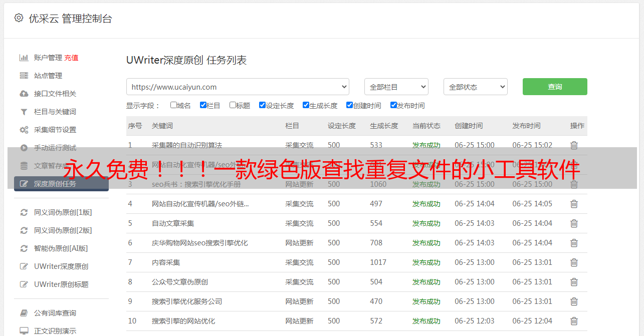Delete task 10 搜索引擎的网站优化

574,321
